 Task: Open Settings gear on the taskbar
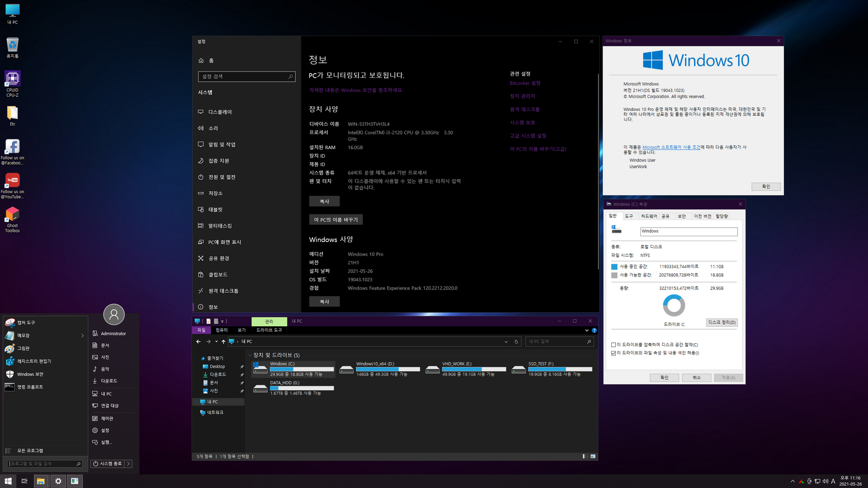(x=58, y=481)
